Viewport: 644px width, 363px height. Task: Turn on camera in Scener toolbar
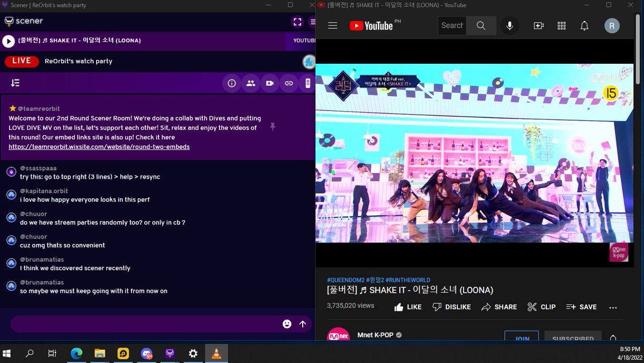tap(269, 83)
